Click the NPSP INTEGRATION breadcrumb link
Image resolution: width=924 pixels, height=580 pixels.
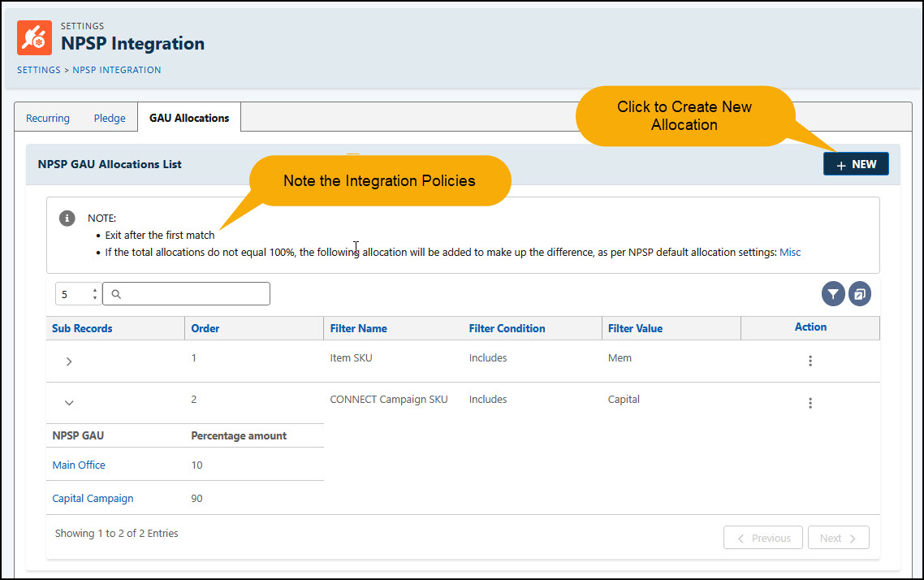117,70
